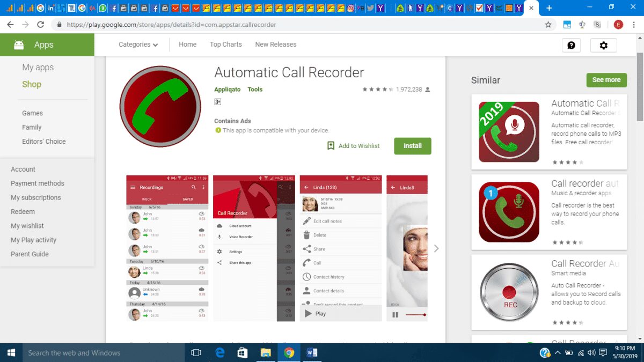Open the New Releases section

click(275, 45)
